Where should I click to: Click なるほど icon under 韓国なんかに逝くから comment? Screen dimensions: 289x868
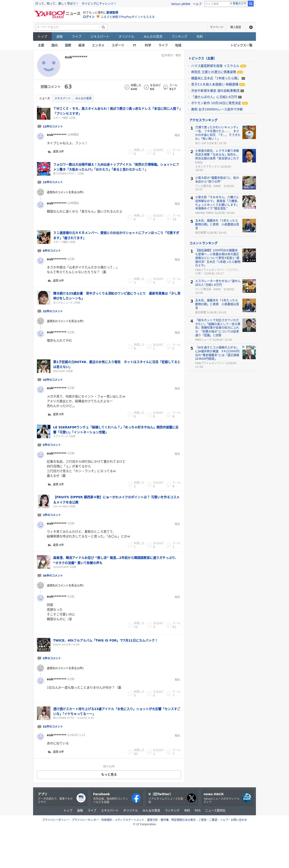pyautogui.click(x=149, y=217)
